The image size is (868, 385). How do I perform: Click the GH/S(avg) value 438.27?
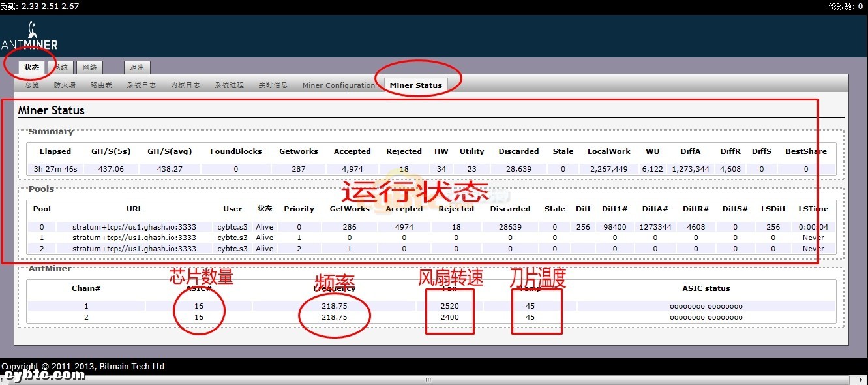[170, 169]
